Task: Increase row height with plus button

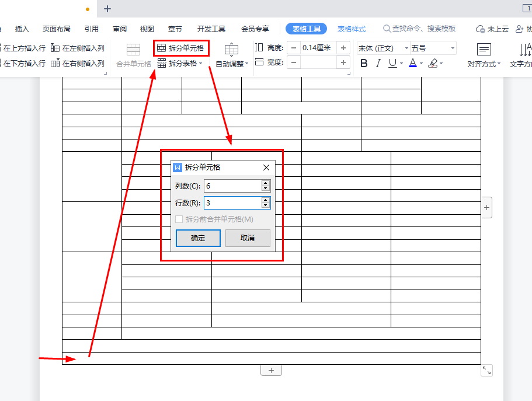Action: coord(343,48)
